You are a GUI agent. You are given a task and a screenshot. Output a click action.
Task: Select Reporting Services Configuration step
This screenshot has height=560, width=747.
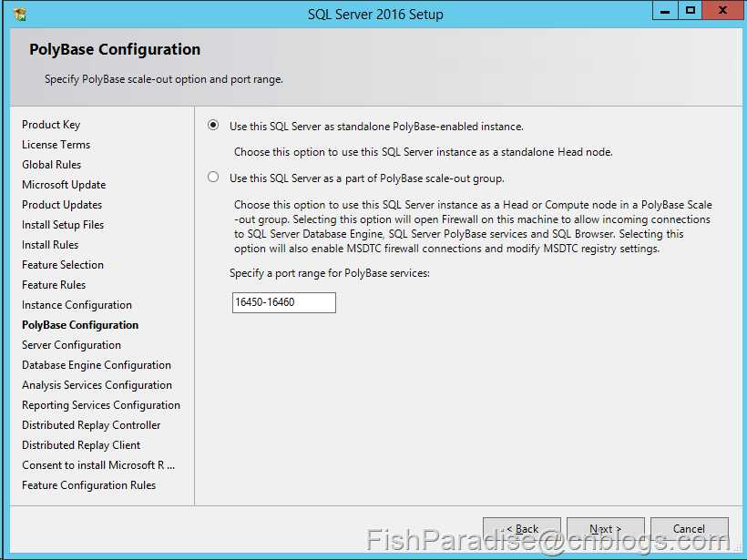pos(101,405)
